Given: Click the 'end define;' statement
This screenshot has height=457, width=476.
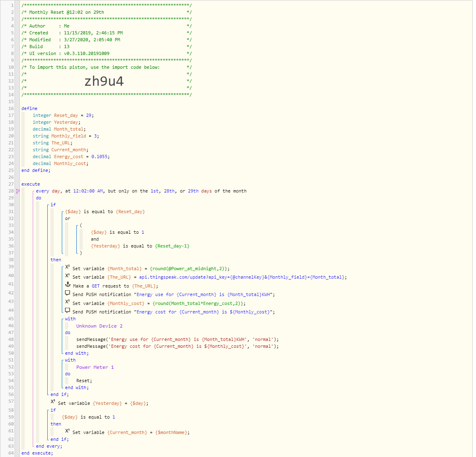Looking at the screenshot, I should coord(36,170).
